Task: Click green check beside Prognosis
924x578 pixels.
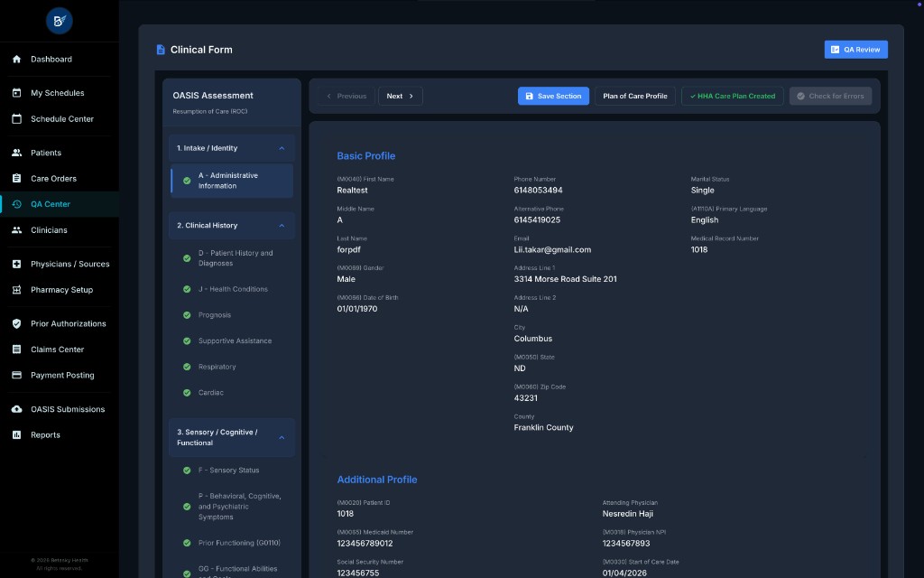Action: click(x=187, y=315)
